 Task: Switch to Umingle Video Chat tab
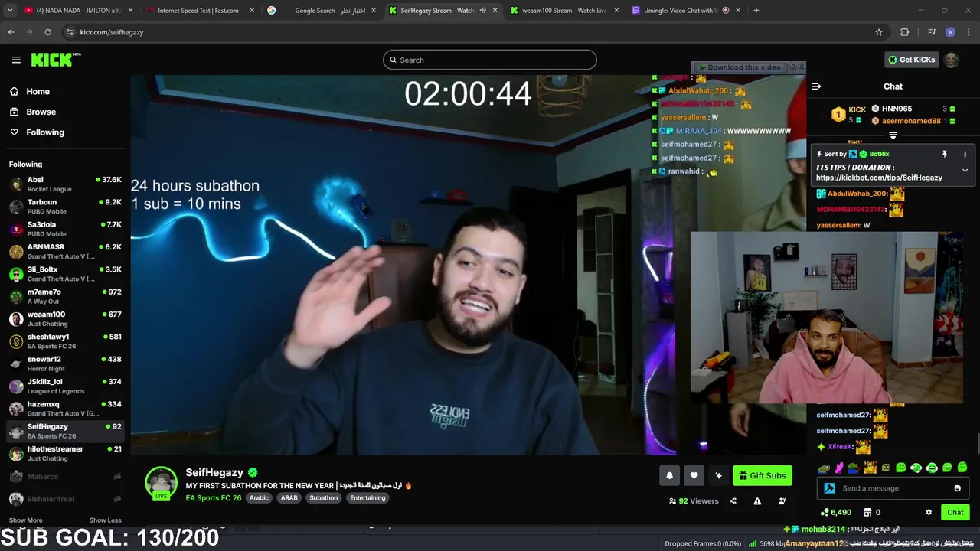click(x=685, y=11)
